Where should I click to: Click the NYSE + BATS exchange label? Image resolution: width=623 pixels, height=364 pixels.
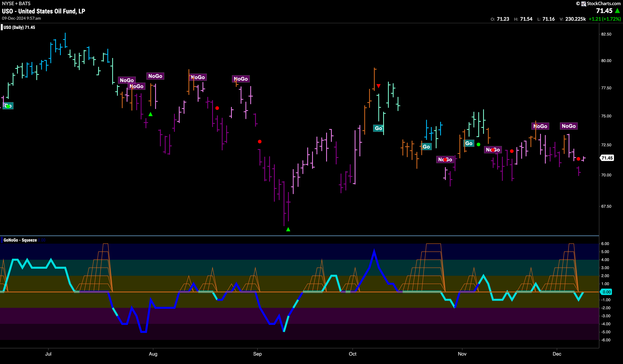tap(16, 3)
